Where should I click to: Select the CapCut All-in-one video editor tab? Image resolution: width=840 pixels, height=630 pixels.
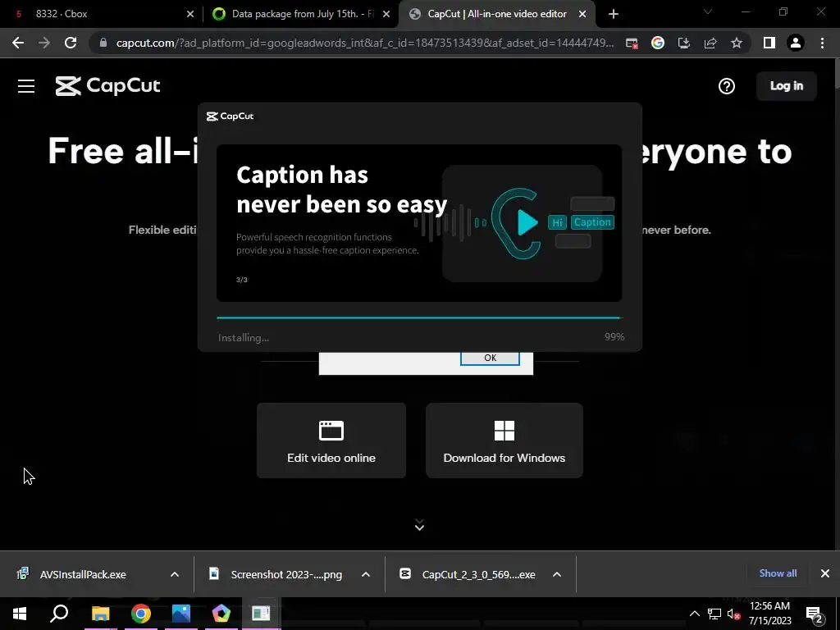pyautogui.click(x=497, y=14)
